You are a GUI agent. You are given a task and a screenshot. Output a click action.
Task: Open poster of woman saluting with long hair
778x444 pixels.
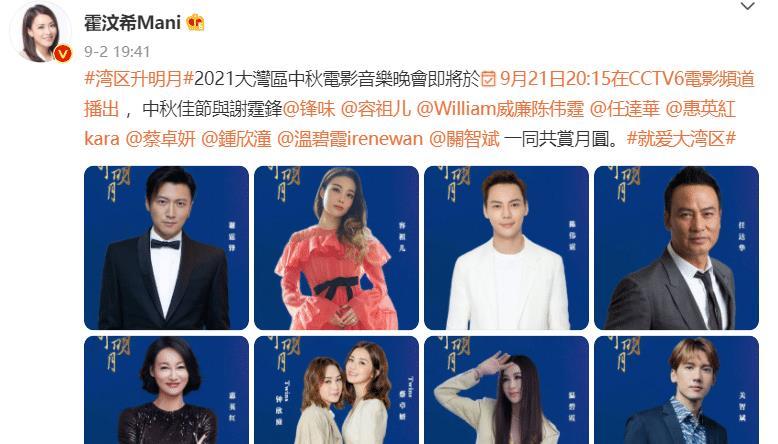(507, 390)
